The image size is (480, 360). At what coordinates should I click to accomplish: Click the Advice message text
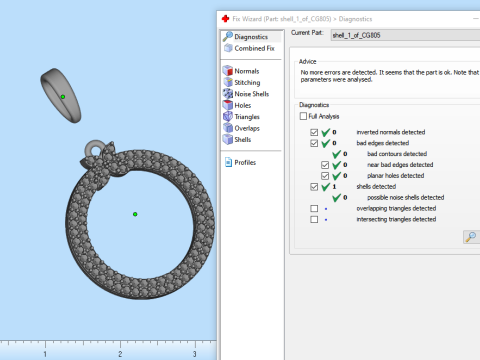click(x=390, y=76)
